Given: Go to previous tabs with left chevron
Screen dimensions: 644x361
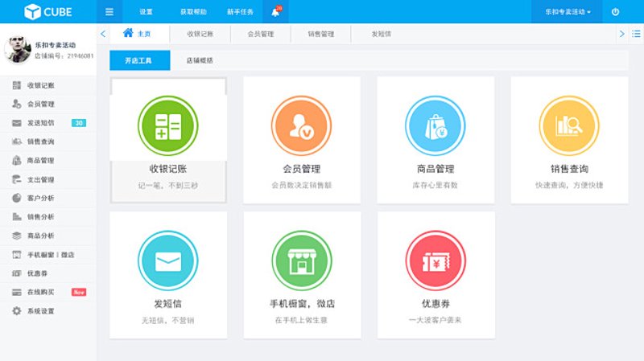Looking at the screenshot, I should [x=103, y=34].
